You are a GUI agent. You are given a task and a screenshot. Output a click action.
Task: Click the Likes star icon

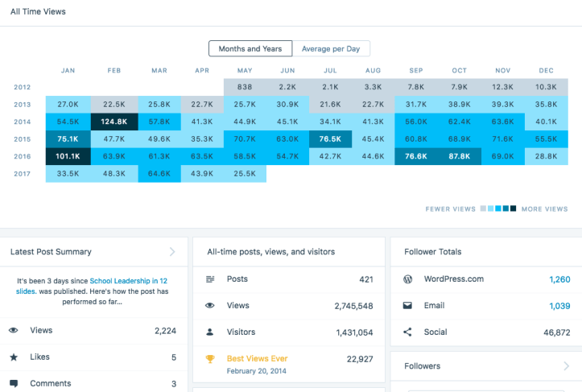14,357
